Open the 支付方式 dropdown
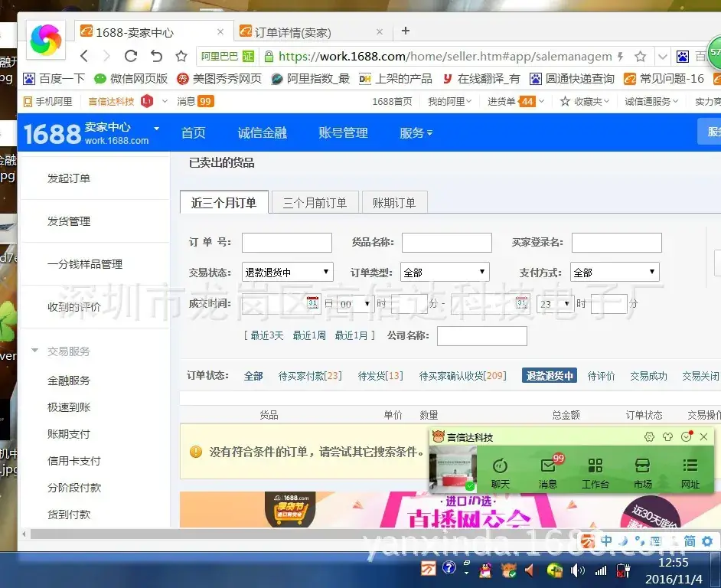This screenshot has width=721, height=588. pos(615,272)
